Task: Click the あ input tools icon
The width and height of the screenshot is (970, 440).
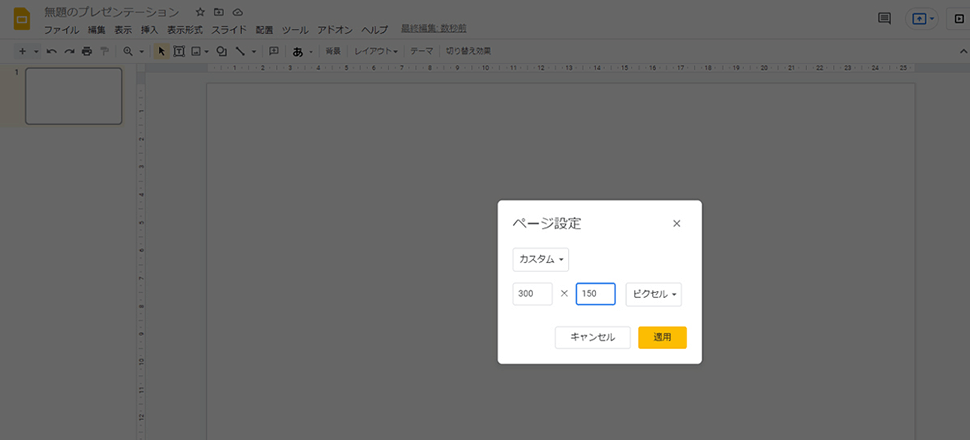Action: tap(298, 51)
